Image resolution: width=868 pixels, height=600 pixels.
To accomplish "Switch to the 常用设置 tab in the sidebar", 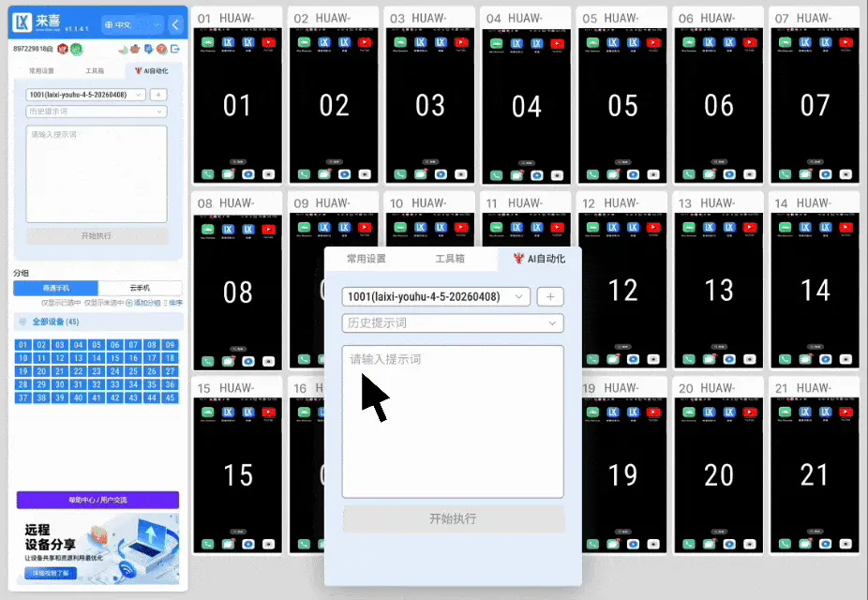I will click(x=41, y=71).
